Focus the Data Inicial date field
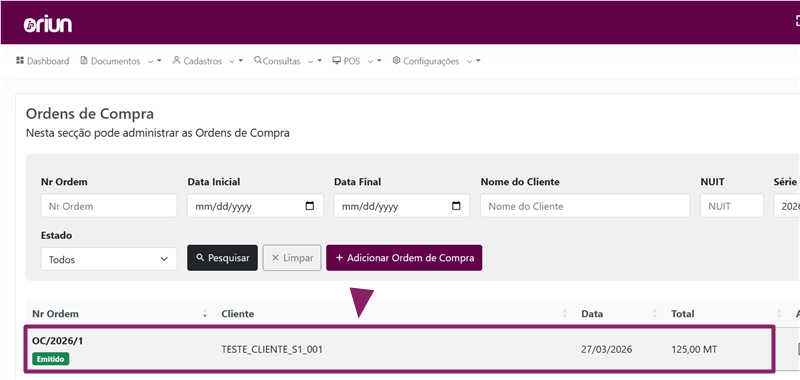800x380 pixels. click(255, 206)
